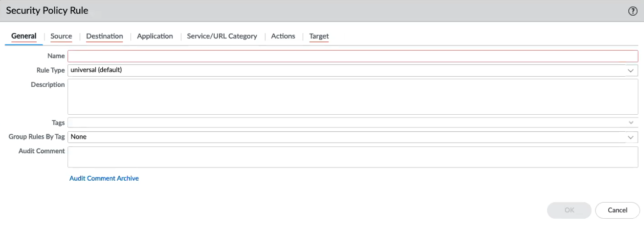
Task: Switch to the Actions tab
Action: (x=283, y=36)
